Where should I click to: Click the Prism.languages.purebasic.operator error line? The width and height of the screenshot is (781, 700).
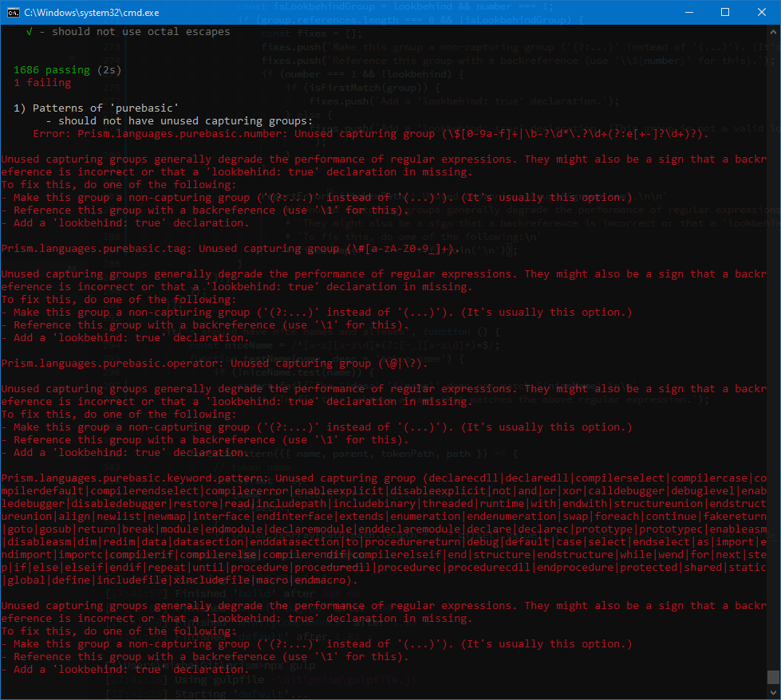click(x=214, y=364)
